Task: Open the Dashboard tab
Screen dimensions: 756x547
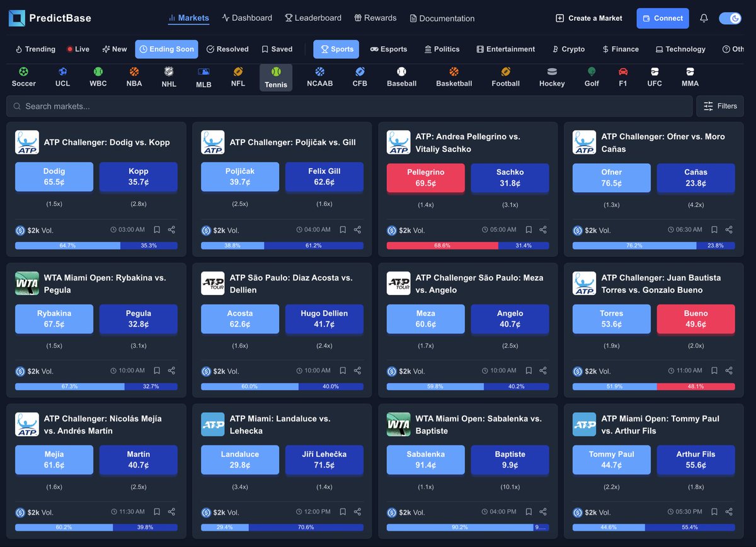Action: click(247, 18)
